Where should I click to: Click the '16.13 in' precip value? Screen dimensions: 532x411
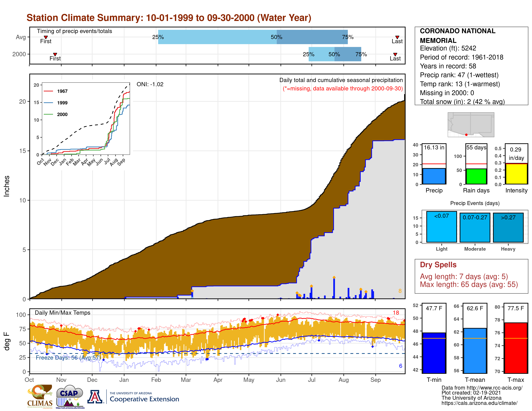pos(434,147)
